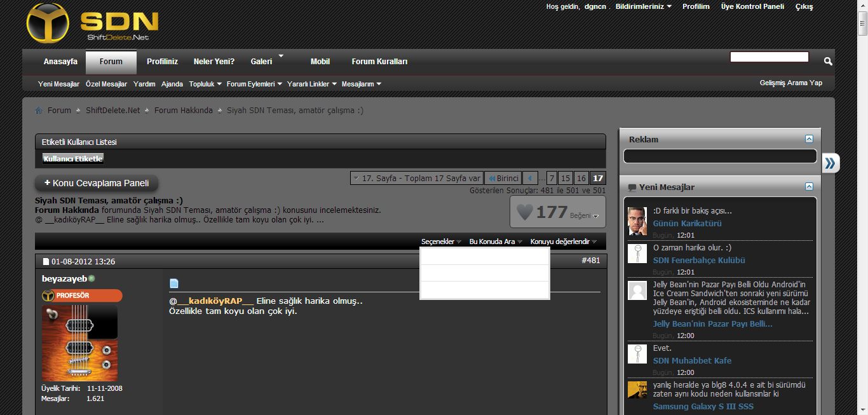The image size is (868, 415).
Task: Click the search input field
Action: click(770, 57)
